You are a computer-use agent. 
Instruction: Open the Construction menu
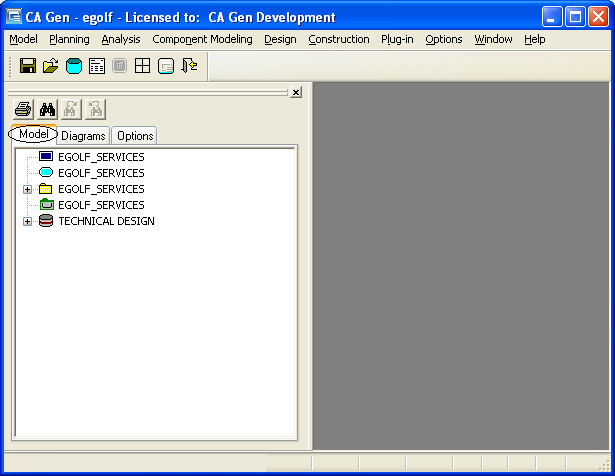(x=339, y=39)
